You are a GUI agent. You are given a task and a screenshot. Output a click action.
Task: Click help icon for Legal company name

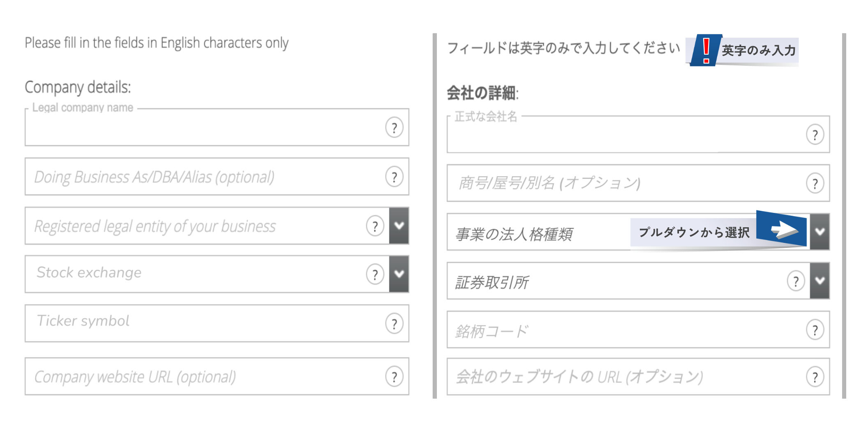[x=394, y=128]
